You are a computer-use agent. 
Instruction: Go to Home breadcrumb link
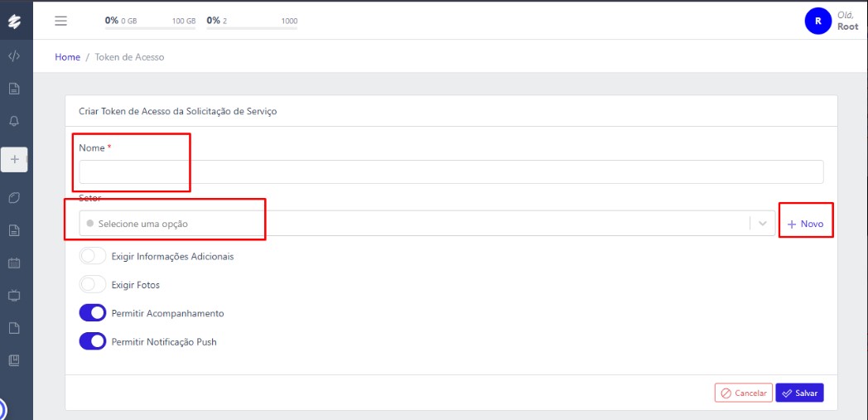click(x=67, y=57)
